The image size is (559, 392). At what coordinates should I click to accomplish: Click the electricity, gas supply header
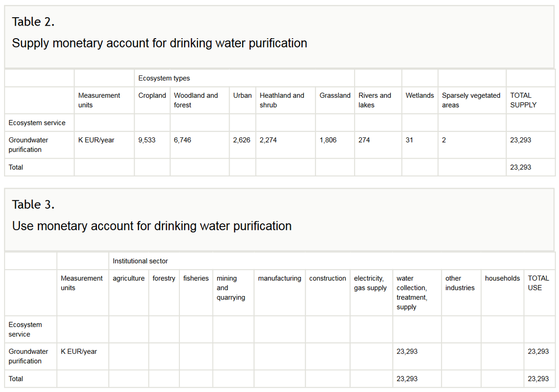pyautogui.click(x=370, y=283)
